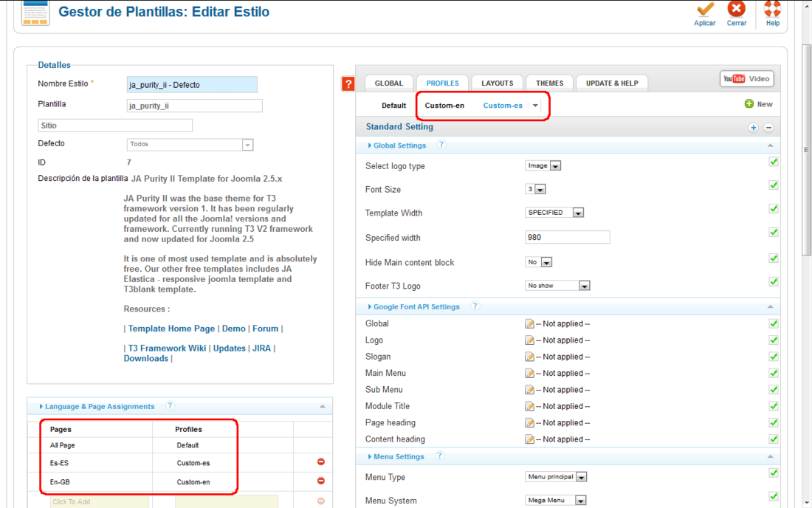Toggle checkbox for Template Width
This screenshot has width=812, height=508.
[773, 209]
